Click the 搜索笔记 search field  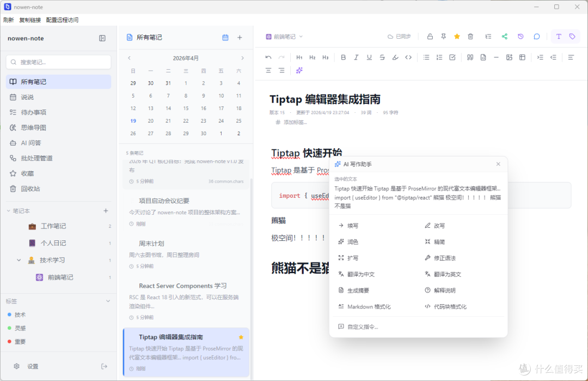tap(58, 62)
